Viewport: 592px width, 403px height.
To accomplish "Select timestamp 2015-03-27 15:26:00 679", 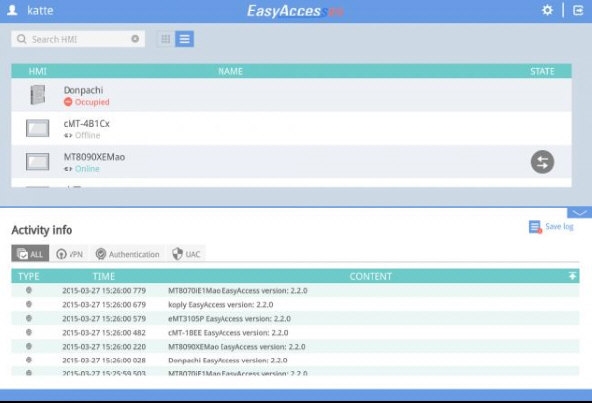I will point(104,304).
